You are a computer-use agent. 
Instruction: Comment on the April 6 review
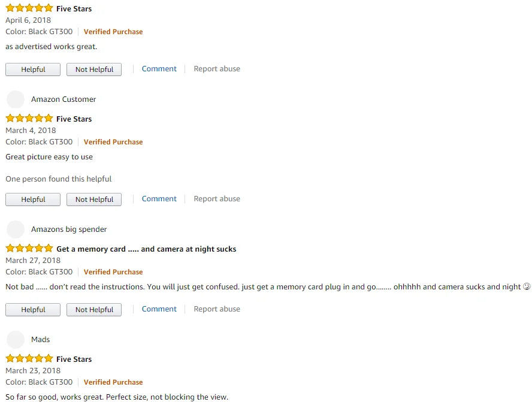tap(159, 69)
